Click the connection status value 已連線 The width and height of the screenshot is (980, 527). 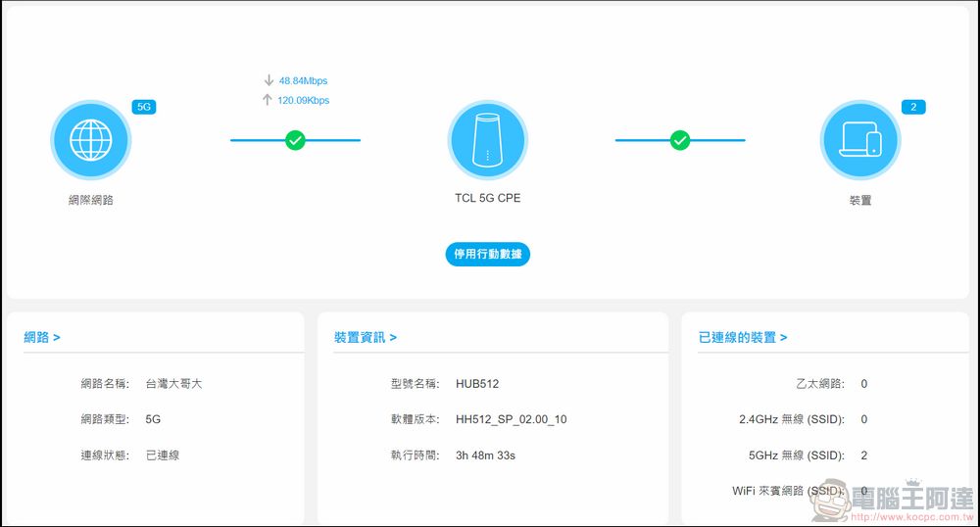163,455
